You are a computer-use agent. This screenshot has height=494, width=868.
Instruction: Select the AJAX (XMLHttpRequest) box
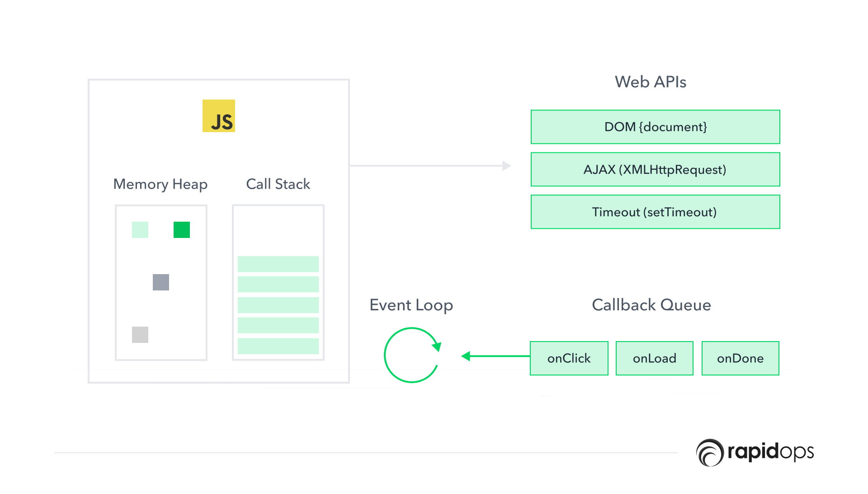pyautogui.click(x=656, y=170)
